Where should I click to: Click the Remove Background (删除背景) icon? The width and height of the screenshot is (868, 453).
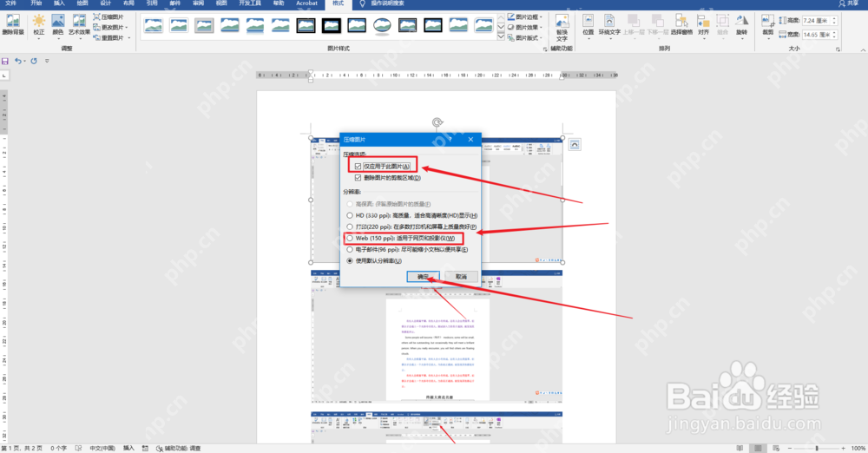click(12, 25)
